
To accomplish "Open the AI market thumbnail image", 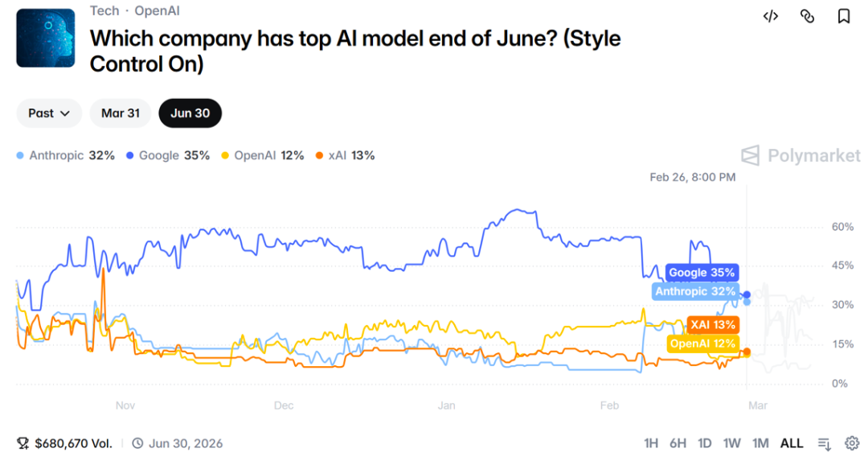I will tap(46, 38).
